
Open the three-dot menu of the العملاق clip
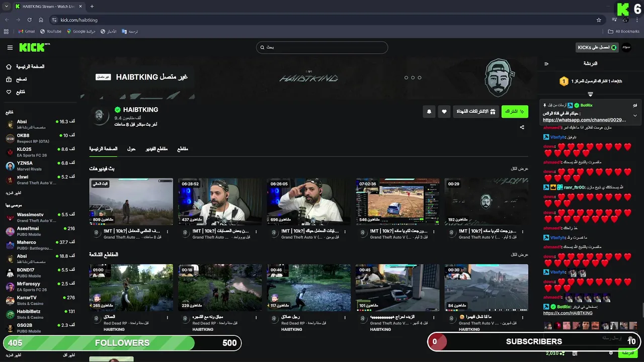(x=167, y=317)
